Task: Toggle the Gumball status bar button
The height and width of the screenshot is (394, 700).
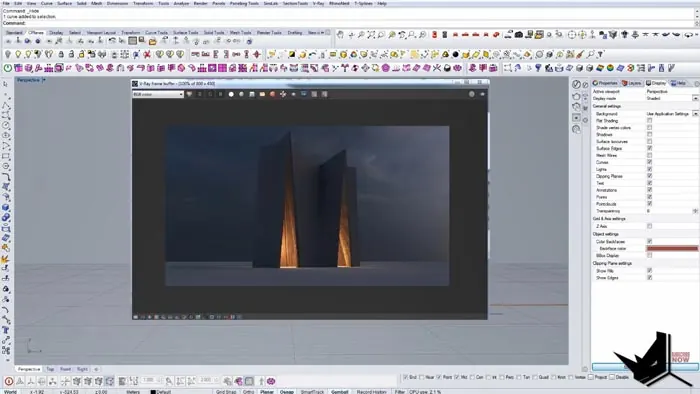Action: click(340, 392)
